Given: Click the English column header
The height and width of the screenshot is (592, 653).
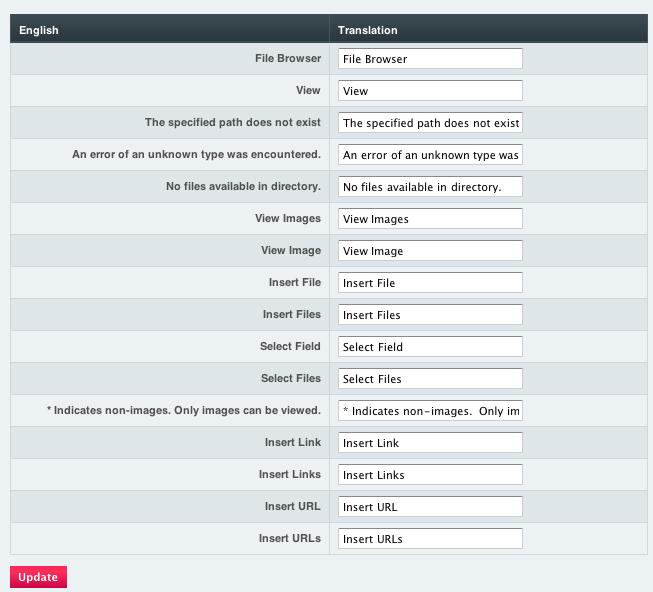Looking at the screenshot, I should [39, 30].
